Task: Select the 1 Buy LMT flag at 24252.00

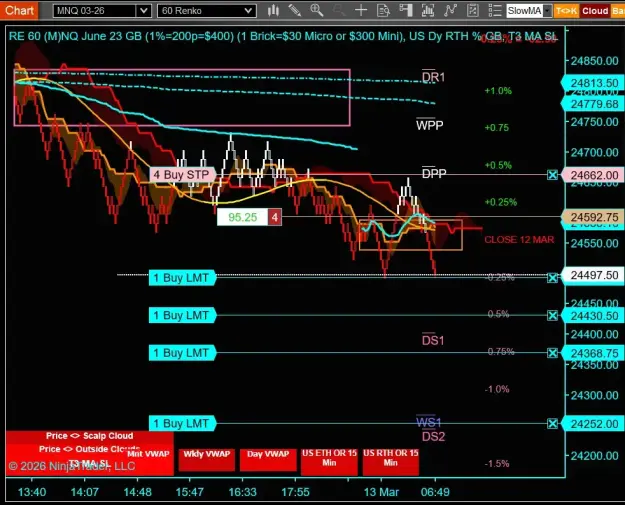Action: [183, 423]
